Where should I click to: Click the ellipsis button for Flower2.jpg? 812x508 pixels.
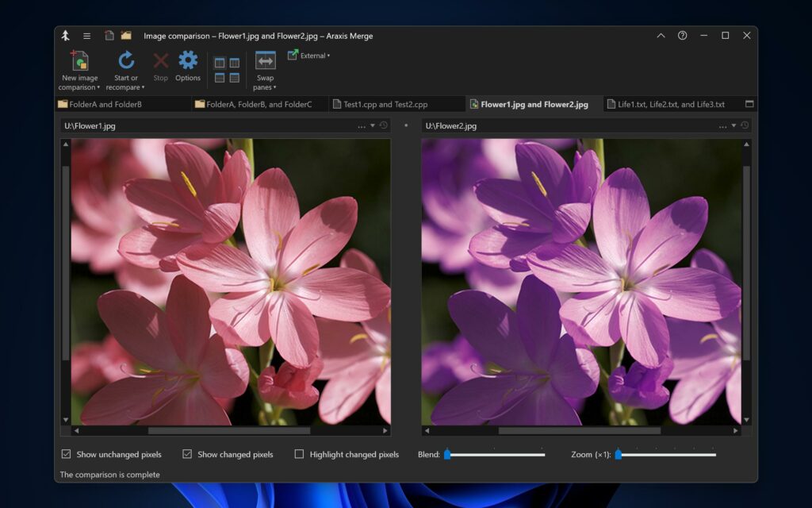click(x=722, y=126)
